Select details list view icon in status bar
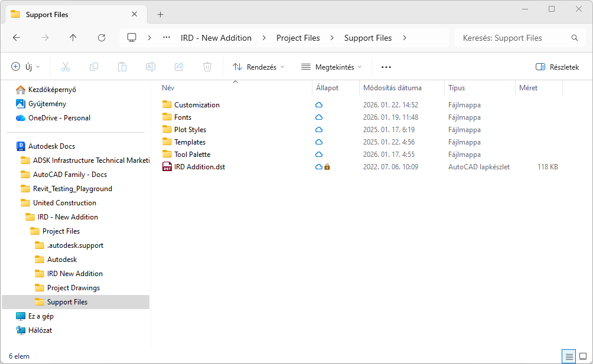The image size is (593, 364). coord(569,356)
